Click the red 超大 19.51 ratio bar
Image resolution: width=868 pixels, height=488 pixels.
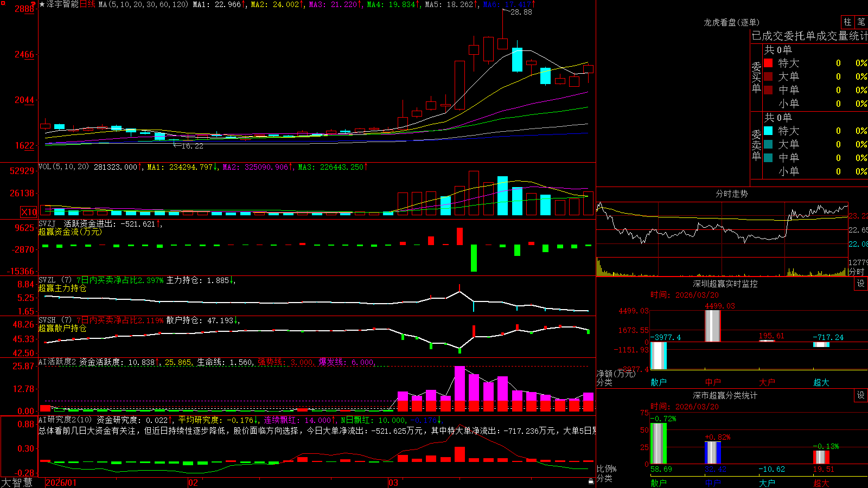[821, 457]
